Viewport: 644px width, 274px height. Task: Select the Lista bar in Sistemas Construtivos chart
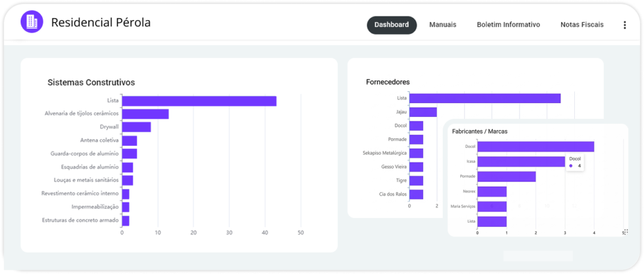coord(199,101)
